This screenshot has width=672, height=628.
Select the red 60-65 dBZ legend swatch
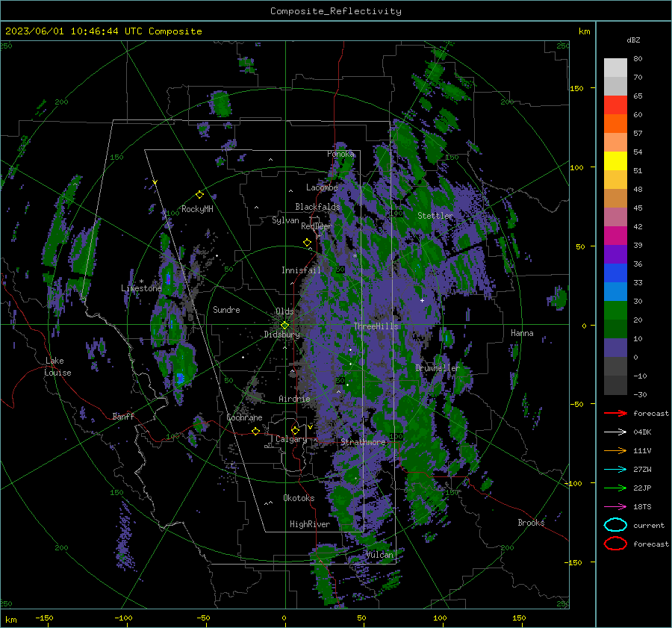point(615,105)
